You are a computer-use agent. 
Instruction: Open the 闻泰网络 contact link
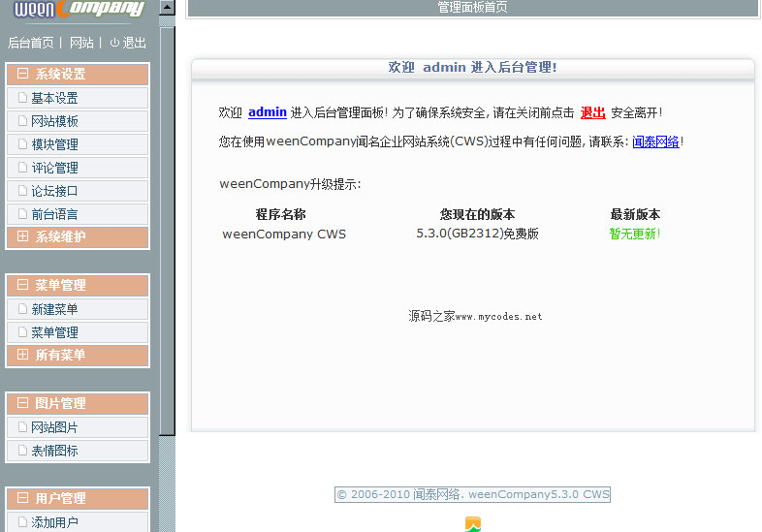[x=655, y=141]
